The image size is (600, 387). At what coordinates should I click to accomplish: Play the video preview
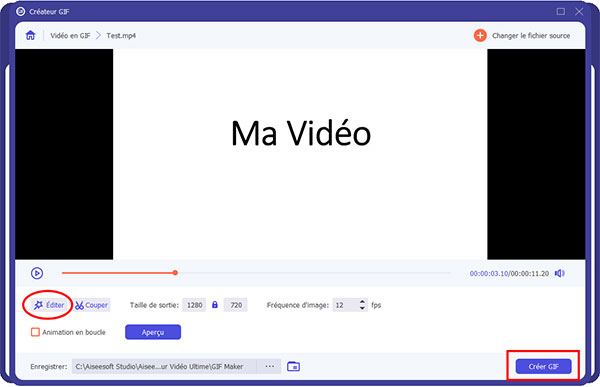click(37, 273)
